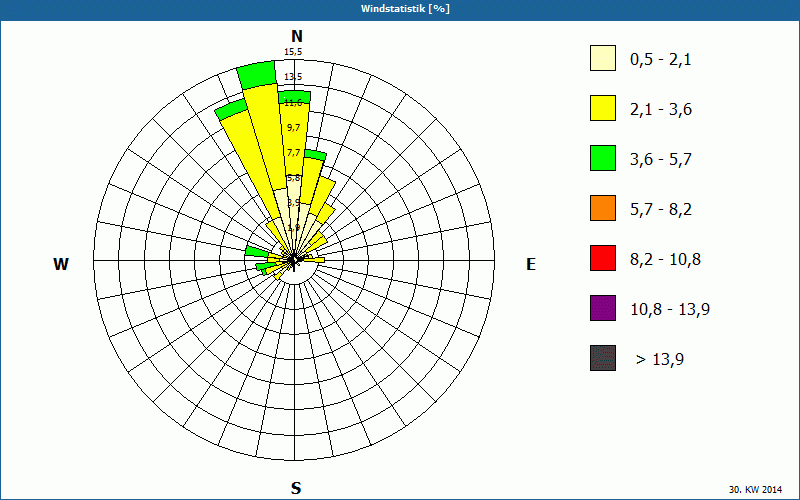Click the 30. KW 2014 date label
The image size is (800, 500).
pos(755,489)
